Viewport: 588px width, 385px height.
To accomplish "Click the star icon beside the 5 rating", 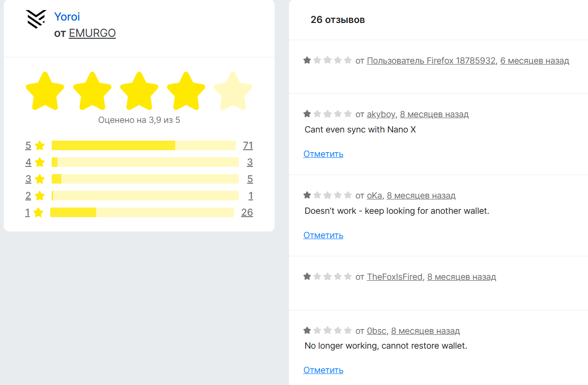I will pyautogui.click(x=40, y=145).
